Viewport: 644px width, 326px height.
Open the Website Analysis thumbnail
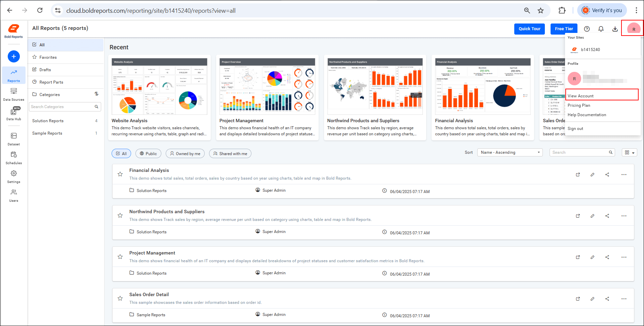(x=159, y=86)
